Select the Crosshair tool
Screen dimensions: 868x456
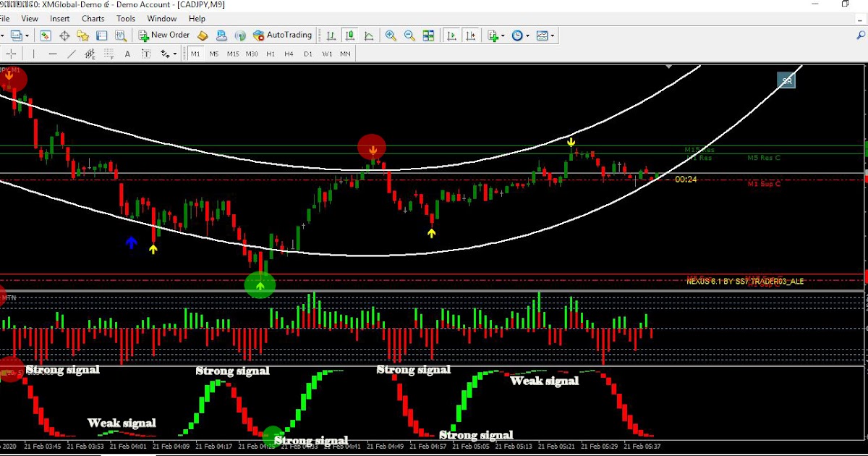11,53
